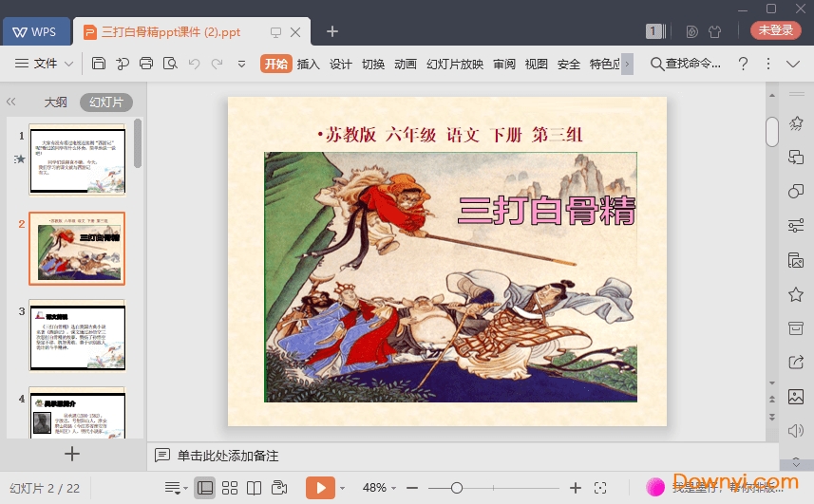Collapse the slide panel with double chevron

coord(10,102)
